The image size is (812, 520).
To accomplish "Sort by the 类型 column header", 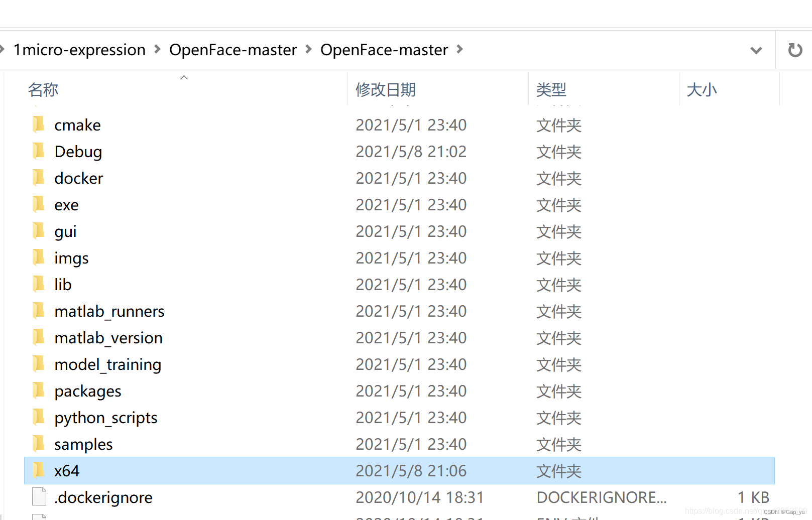I will (551, 90).
